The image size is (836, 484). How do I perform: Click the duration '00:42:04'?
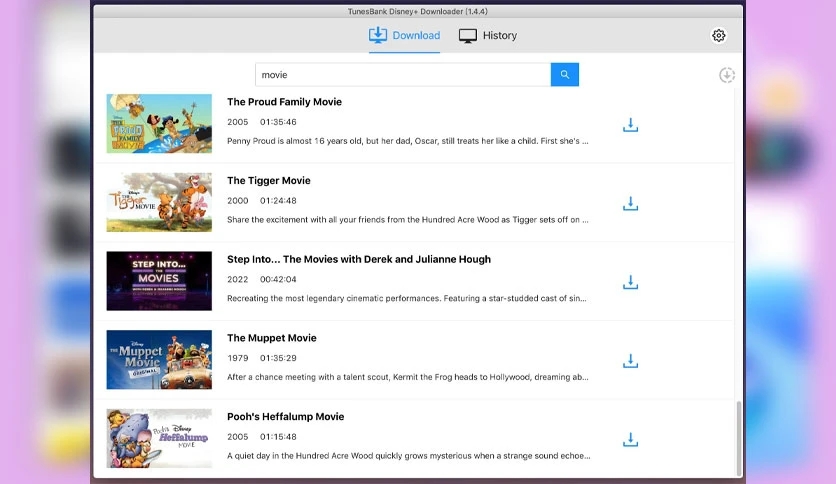point(278,279)
